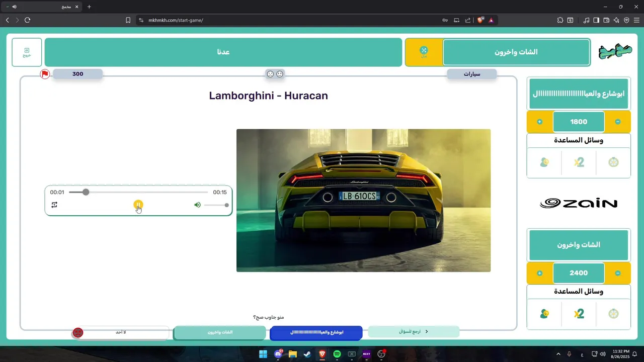This screenshot has height=362, width=644.
Task: Use the lemon helper for 1800 team
Action: coord(613,162)
